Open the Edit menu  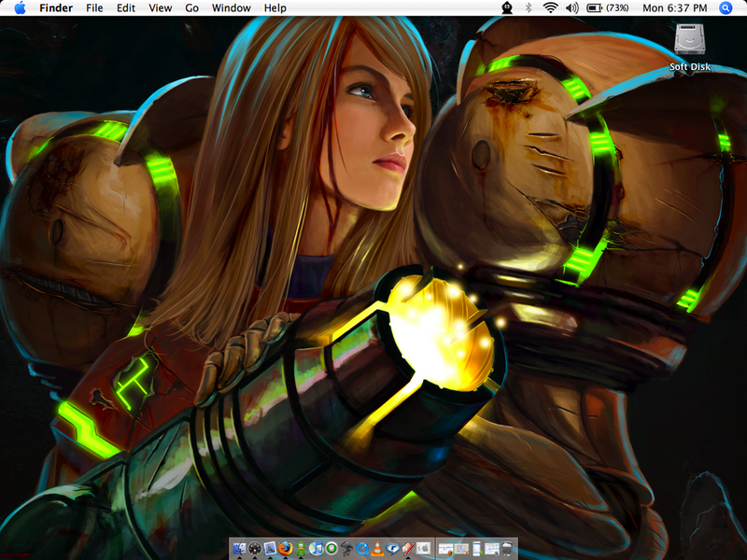pyautogui.click(x=126, y=8)
